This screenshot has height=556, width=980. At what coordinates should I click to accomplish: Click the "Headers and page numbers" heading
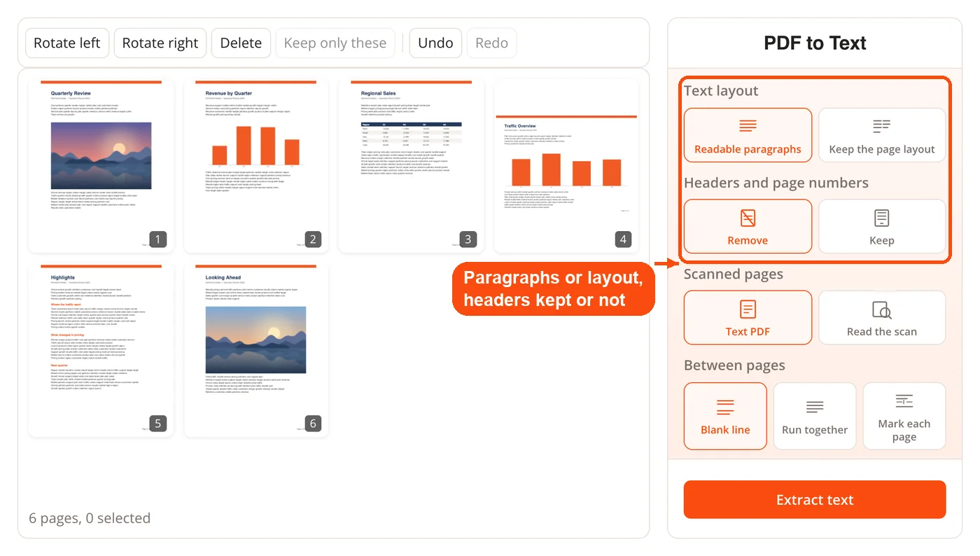click(776, 183)
